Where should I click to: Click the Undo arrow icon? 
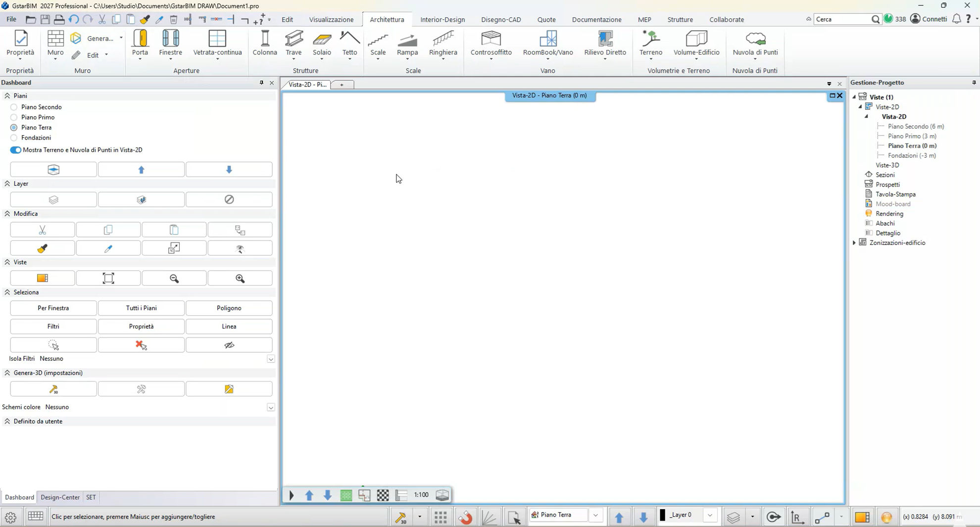click(x=74, y=19)
